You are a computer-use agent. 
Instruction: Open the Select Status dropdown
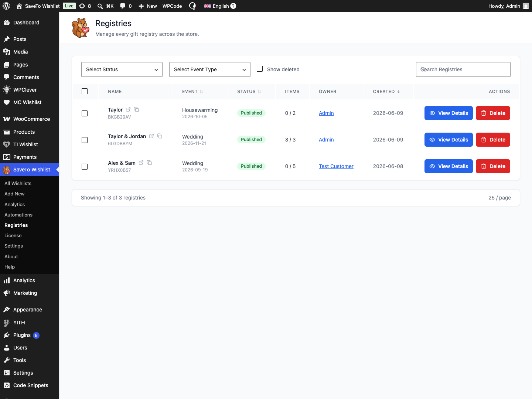(x=122, y=69)
